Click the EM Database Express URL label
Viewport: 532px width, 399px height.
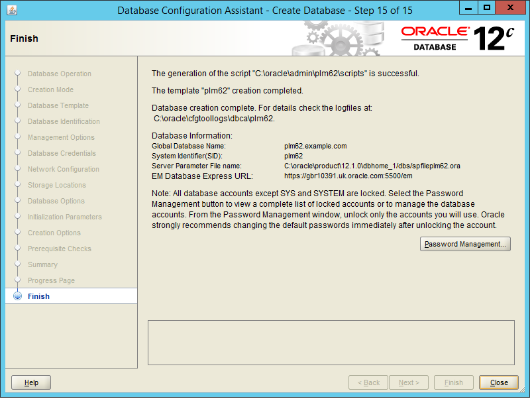coord(202,176)
